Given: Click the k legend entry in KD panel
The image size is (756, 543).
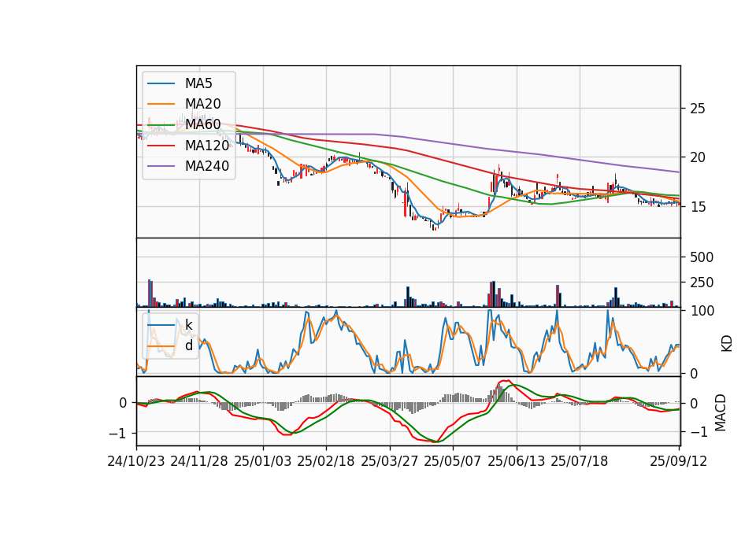Looking at the screenshot, I should pyautogui.click(x=170, y=325).
